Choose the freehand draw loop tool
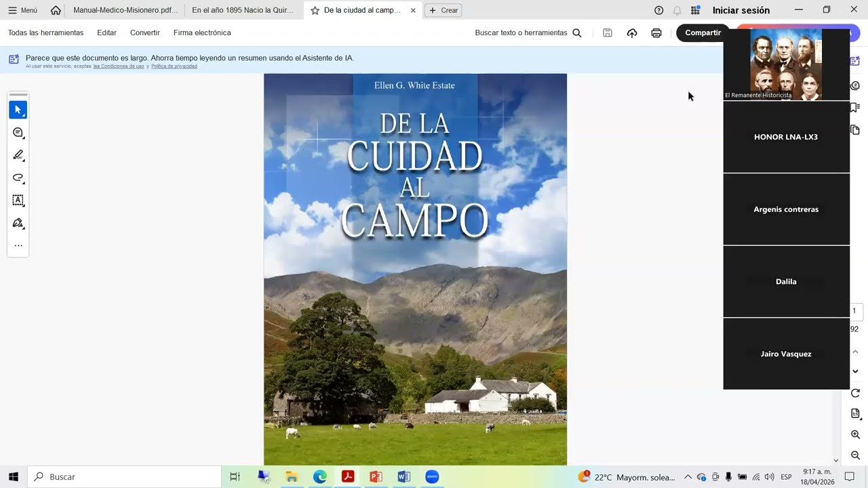868x488 pixels. click(18, 178)
